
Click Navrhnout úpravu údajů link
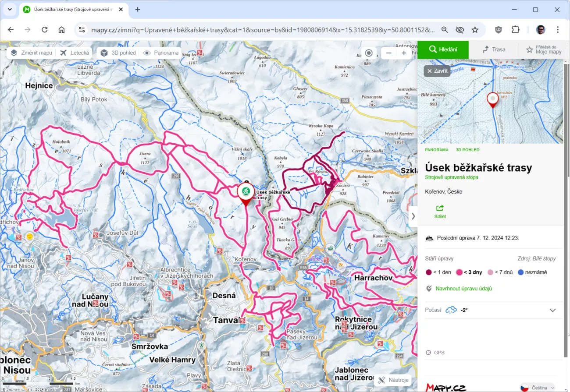coord(463,289)
